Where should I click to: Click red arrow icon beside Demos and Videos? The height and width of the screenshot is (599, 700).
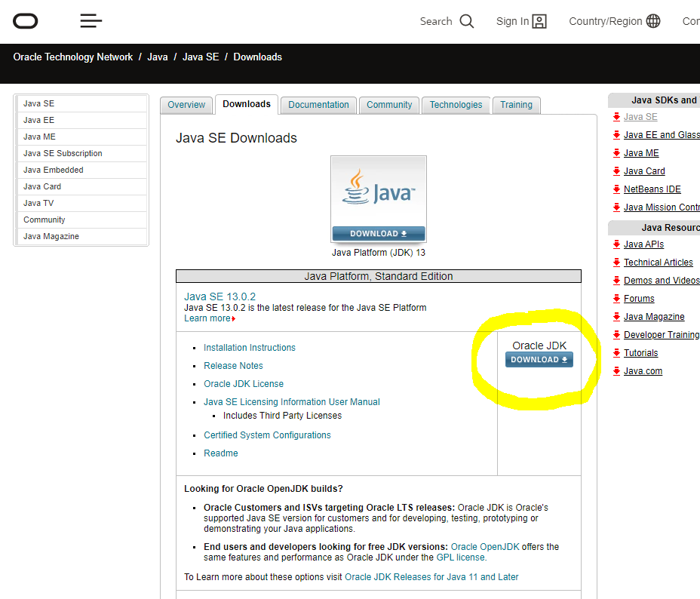pyautogui.click(x=616, y=281)
